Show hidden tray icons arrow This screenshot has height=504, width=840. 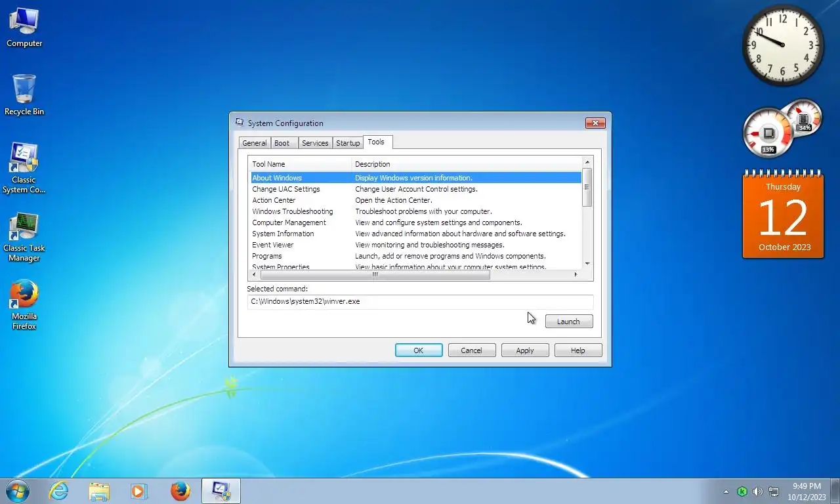coord(726,492)
